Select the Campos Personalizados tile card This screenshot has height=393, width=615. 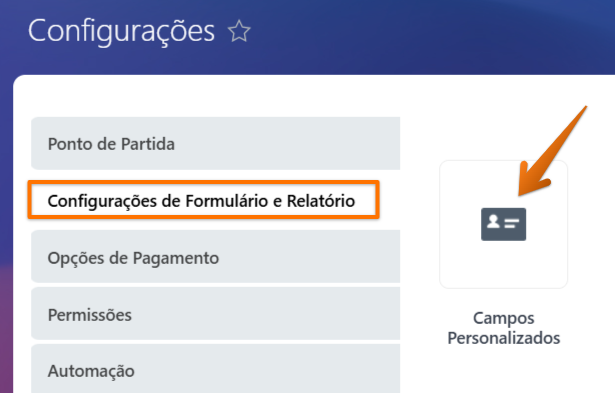click(504, 224)
